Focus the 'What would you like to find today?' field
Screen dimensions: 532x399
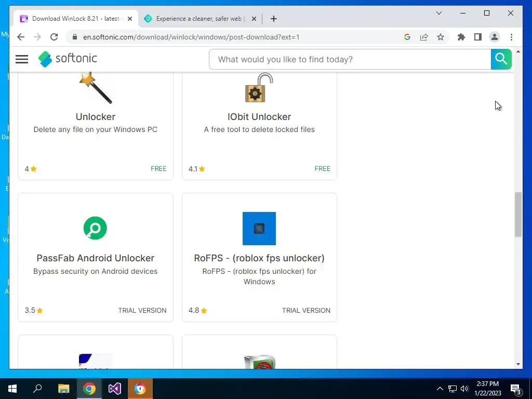pos(350,59)
